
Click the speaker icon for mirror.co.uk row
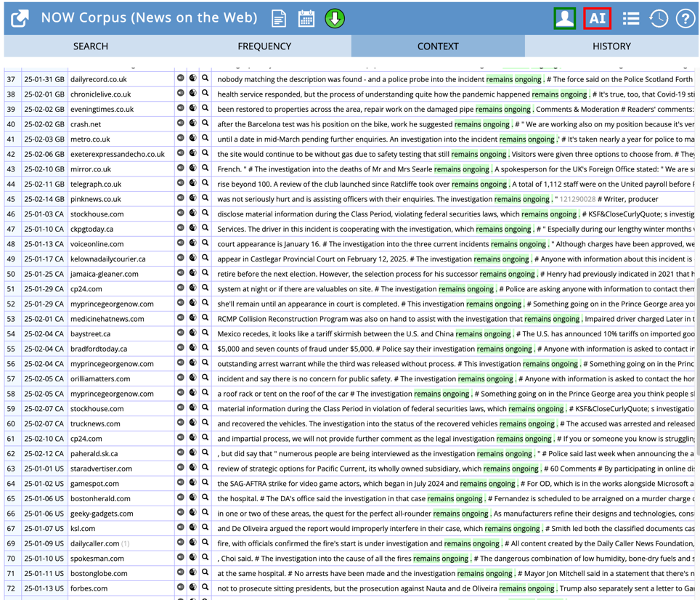pos(180,168)
